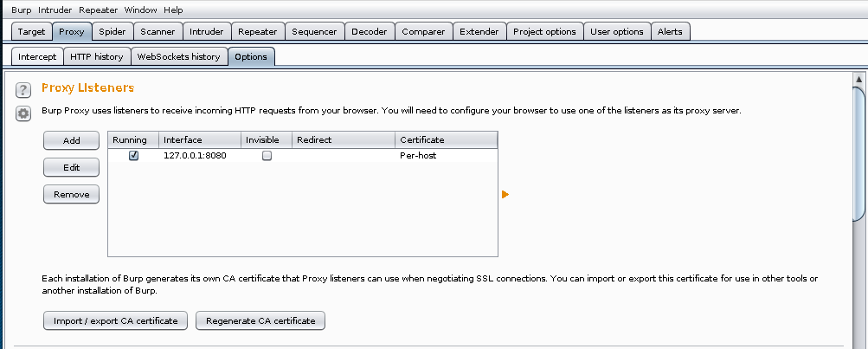The image size is (868, 349).
Task: Click the vertical scrollbar up arrow
Action: point(859,79)
